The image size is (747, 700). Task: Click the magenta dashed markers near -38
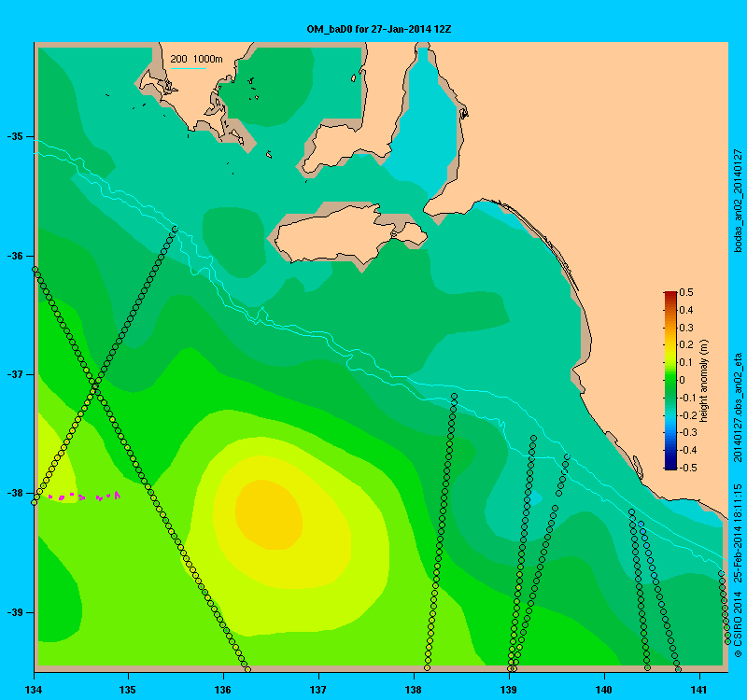tap(84, 497)
